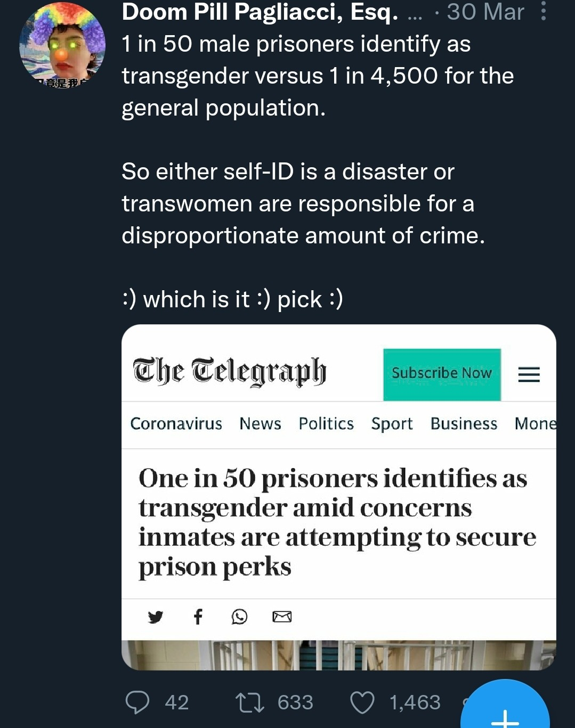575x728 pixels.
Task: Open the News section tab
Action: [x=260, y=424]
